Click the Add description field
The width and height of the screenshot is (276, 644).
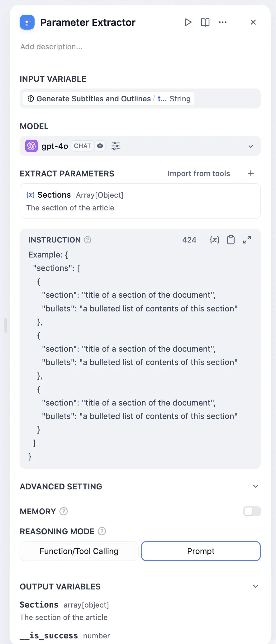tap(52, 47)
